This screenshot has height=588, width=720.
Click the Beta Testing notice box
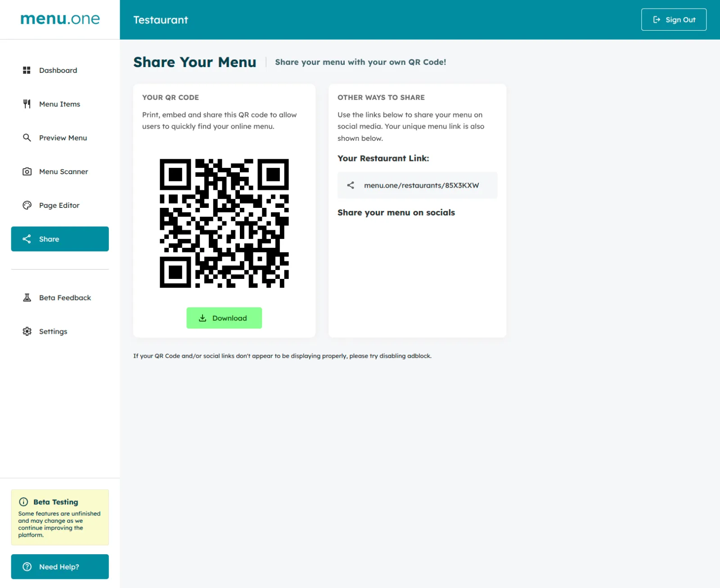[x=60, y=517]
